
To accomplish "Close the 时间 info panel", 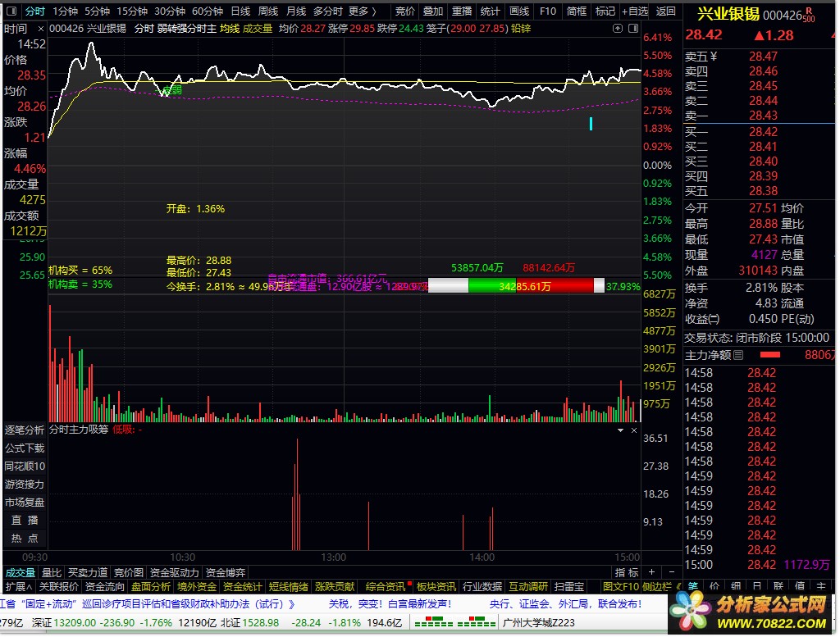I will pyautogui.click(x=41, y=29).
